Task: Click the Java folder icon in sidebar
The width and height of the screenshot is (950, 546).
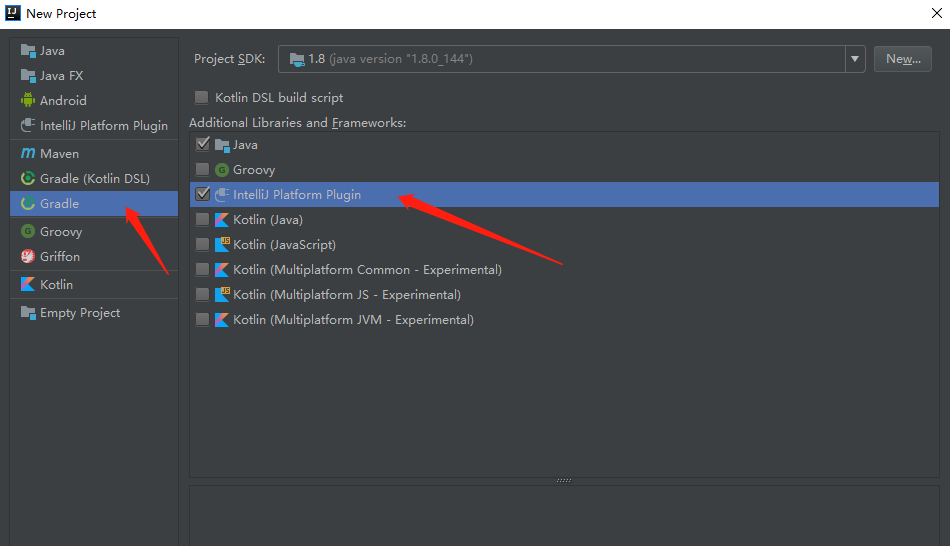Action: pyautogui.click(x=28, y=51)
